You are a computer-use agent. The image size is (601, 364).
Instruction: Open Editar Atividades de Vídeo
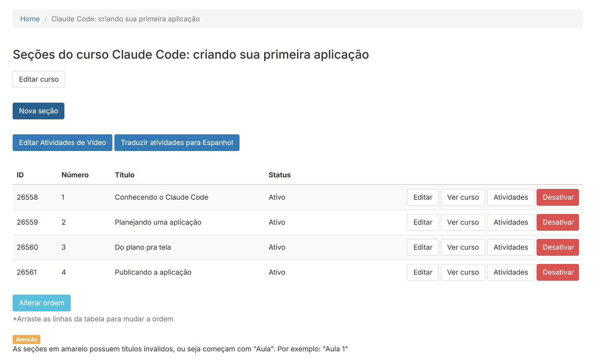pos(62,143)
